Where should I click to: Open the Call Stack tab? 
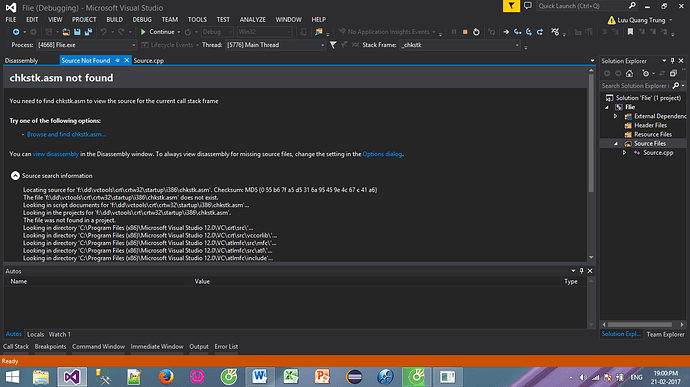tap(16, 346)
